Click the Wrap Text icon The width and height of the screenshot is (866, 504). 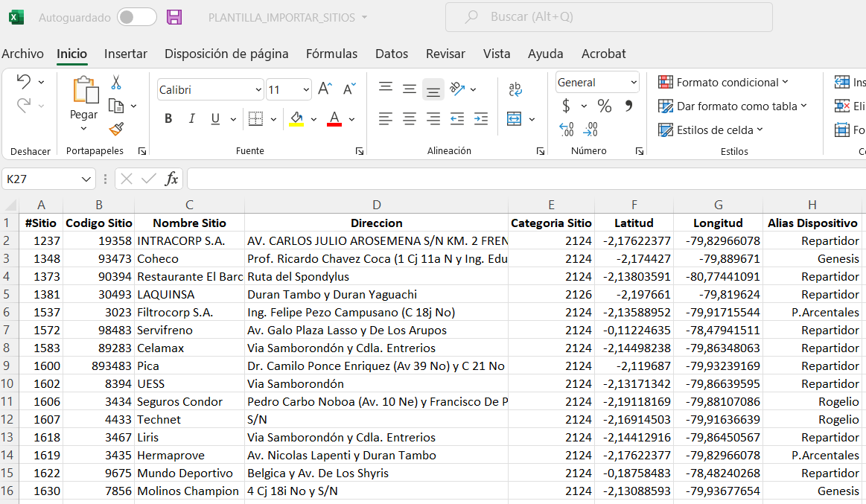[x=515, y=89]
